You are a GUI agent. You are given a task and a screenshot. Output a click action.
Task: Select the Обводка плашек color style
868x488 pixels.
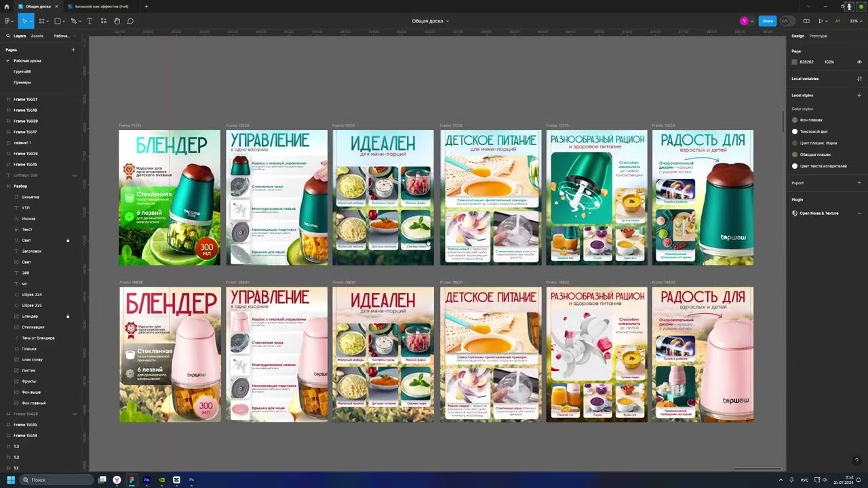(816, 155)
